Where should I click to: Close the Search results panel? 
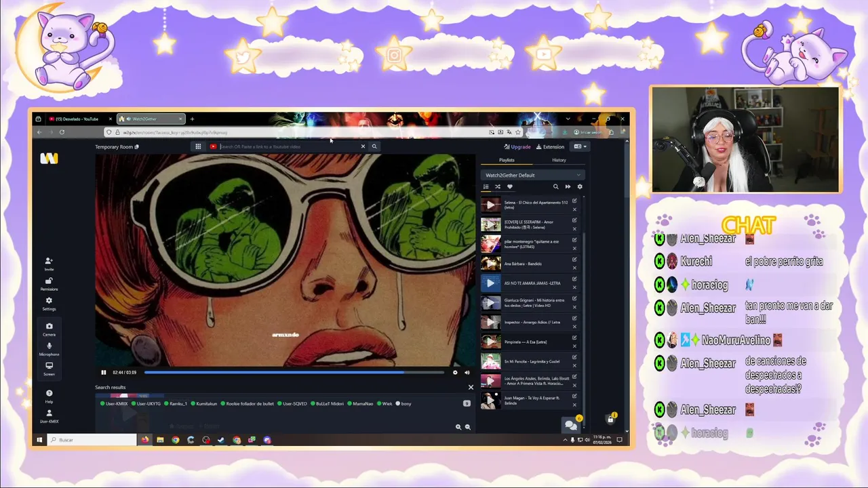pyautogui.click(x=471, y=387)
